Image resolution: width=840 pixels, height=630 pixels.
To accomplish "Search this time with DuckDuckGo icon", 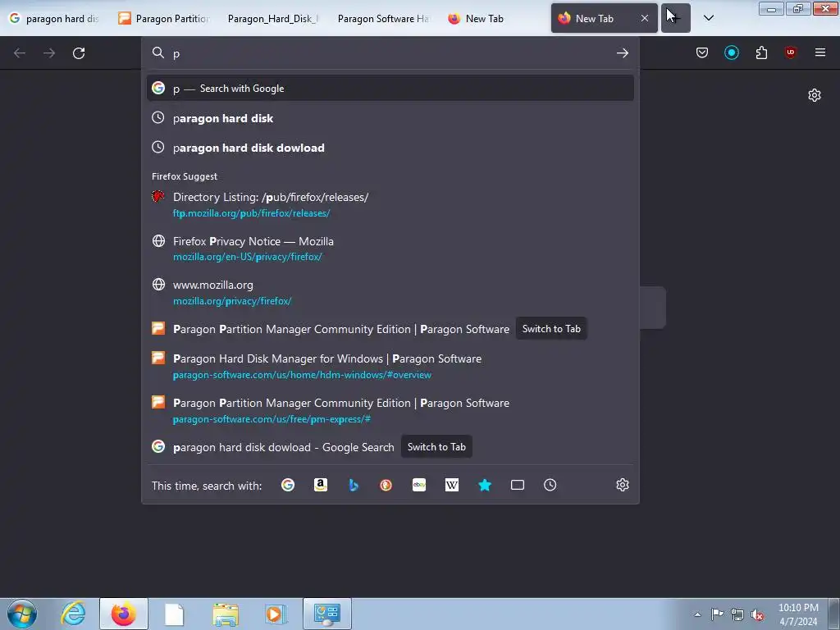I will (x=386, y=486).
